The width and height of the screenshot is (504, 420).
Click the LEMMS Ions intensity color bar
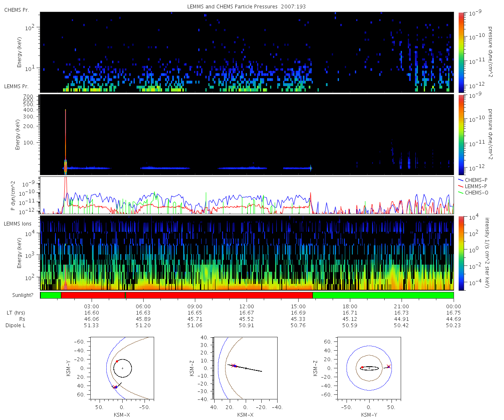(x=461, y=253)
